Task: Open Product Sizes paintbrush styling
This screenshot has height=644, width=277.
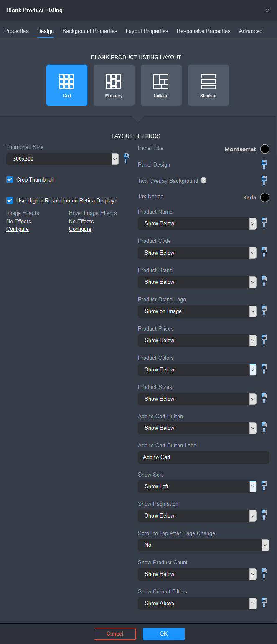Action: pos(264,398)
